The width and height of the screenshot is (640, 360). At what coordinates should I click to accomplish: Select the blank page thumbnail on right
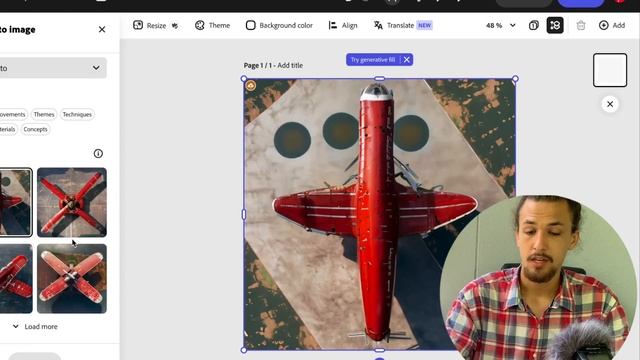coord(610,70)
